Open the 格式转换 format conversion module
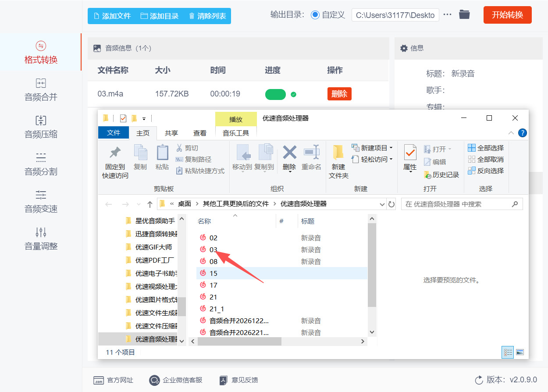Screen dimensions: 548x392 [41, 53]
